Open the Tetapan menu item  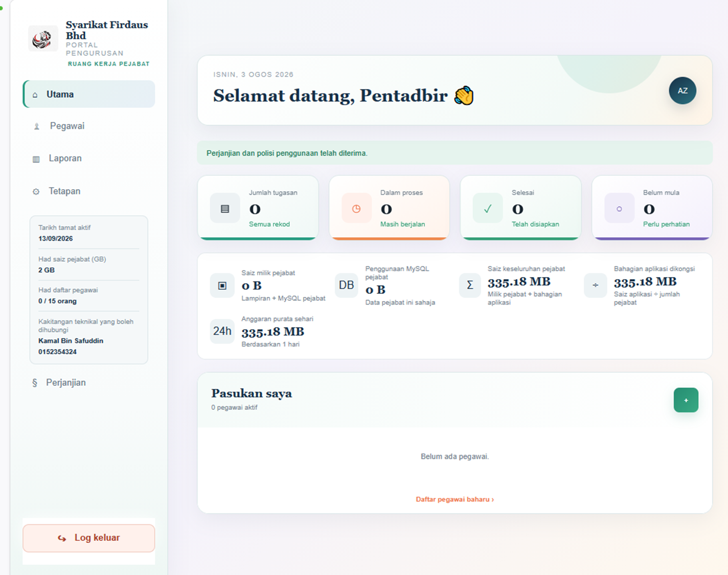[x=89, y=191]
